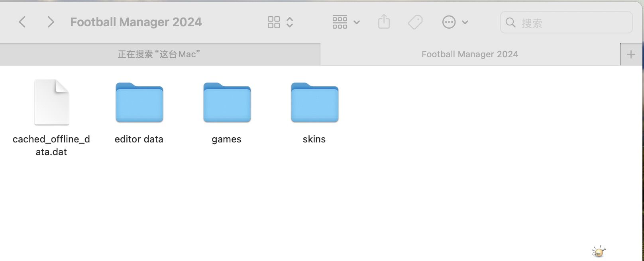The image size is (644, 261).
Task: Switch to icon grid view
Action: click(x=274, y=22)
